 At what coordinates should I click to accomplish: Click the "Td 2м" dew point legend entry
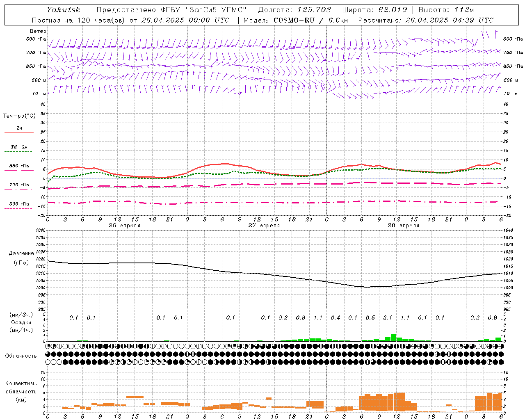point(19,147)
